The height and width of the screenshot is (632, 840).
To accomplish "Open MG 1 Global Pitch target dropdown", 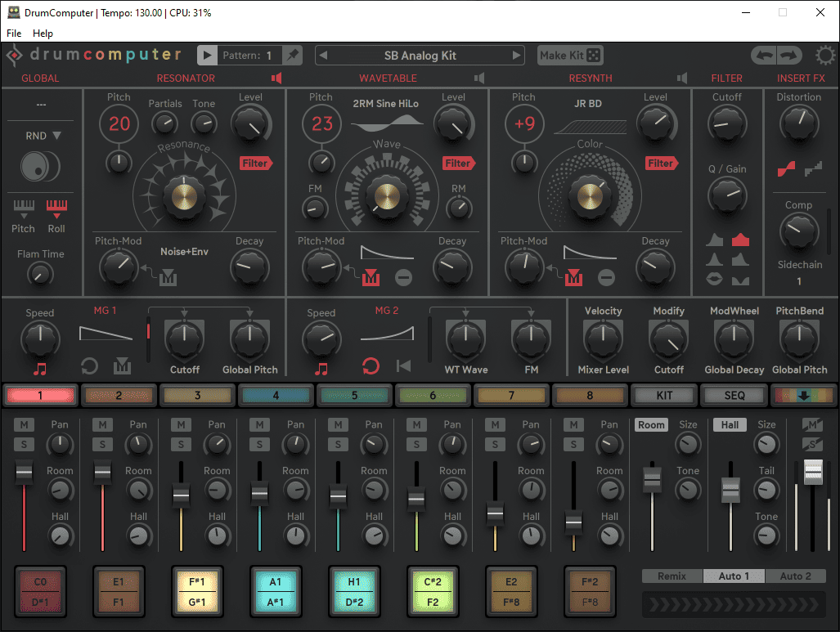I will pyautogui.click(x=249, y=370).
